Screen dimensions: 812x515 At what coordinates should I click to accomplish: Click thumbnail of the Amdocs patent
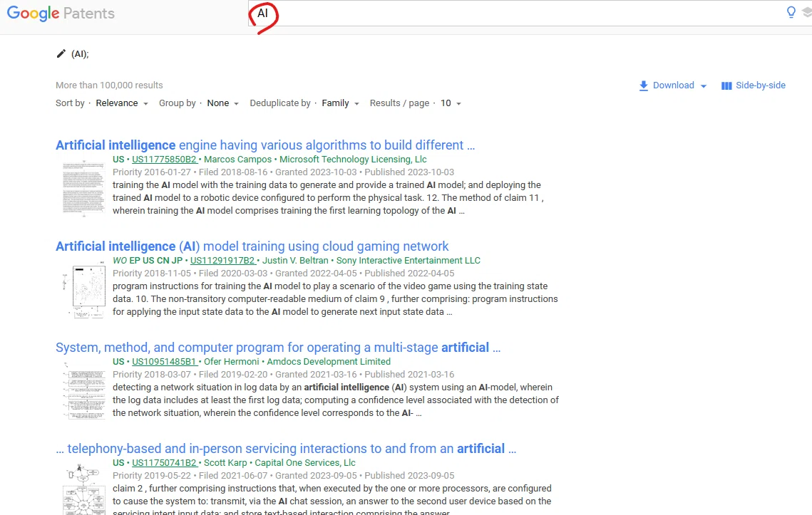83,390
